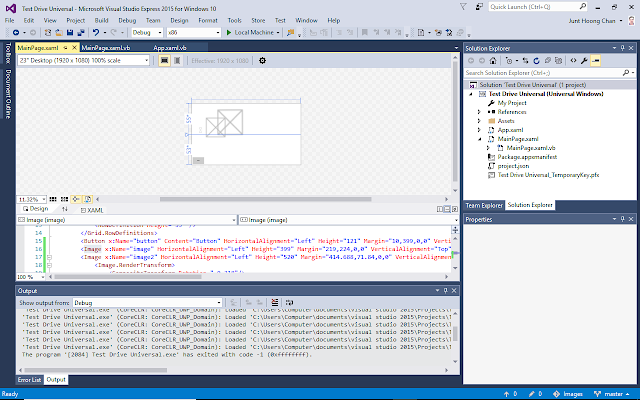Start debugging on Local Machine
The height and width of the screenshot is (400, 640).
250,33
